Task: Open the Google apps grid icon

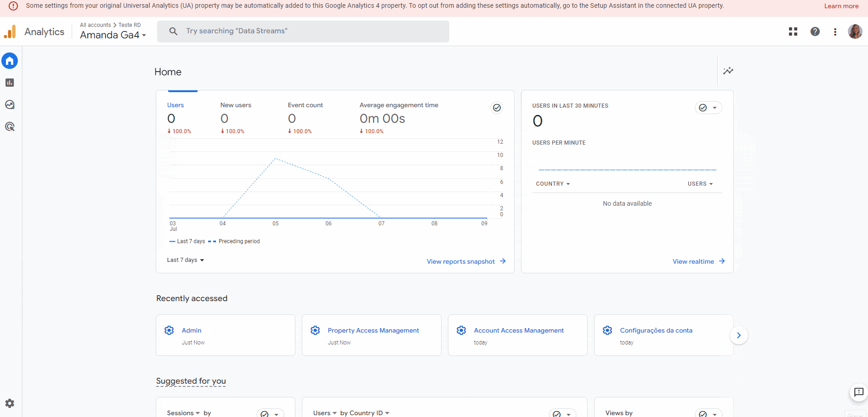Action: [x=793, y=31]
